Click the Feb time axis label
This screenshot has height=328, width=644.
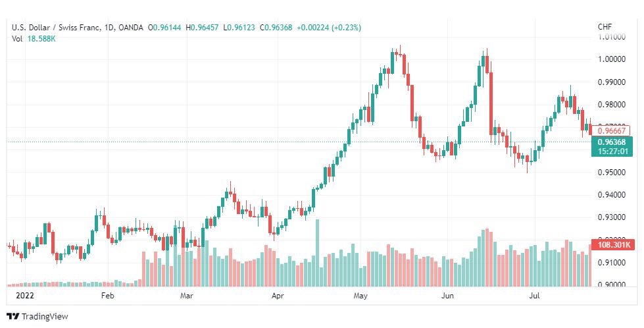(x=107, y=296)
